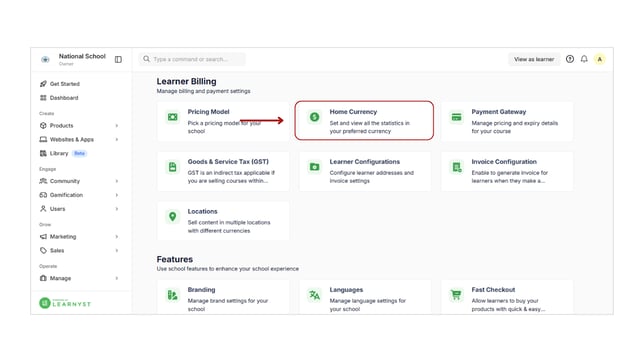Click the Locations pin icon
The width and height of the screenshot is (644, 362).
coord(172,217)
